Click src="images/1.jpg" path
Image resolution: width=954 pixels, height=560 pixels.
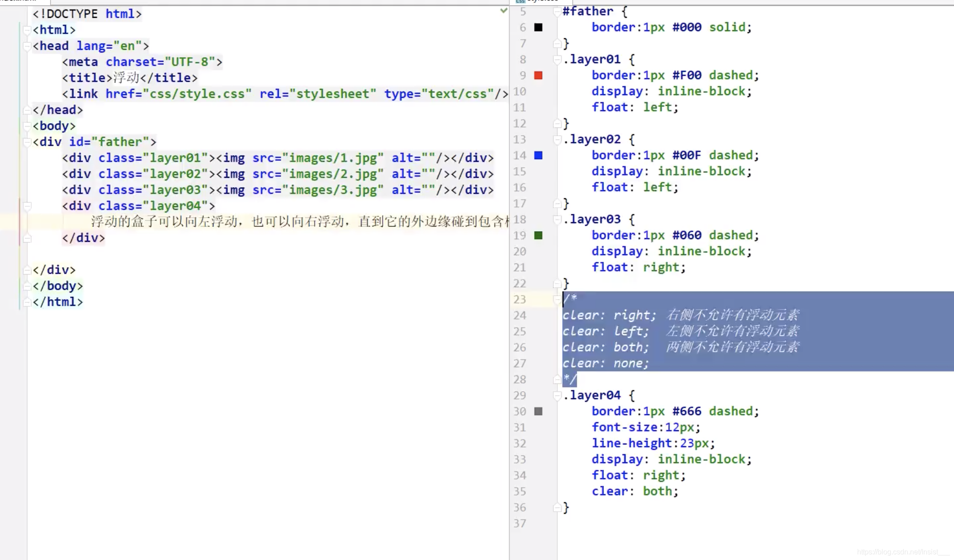pyautogui.click(x=318, y=158)
